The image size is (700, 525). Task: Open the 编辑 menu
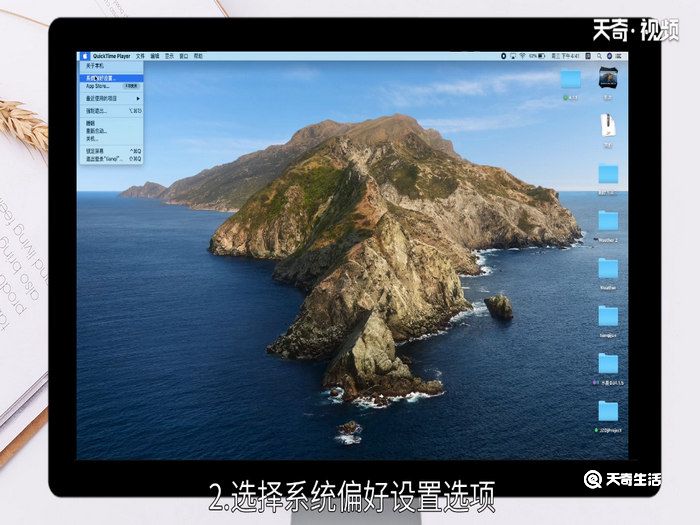(154, 56)
